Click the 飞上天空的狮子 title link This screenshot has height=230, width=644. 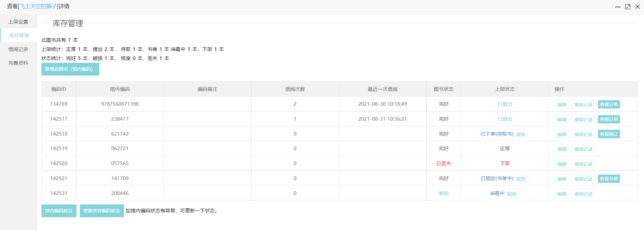39,6
